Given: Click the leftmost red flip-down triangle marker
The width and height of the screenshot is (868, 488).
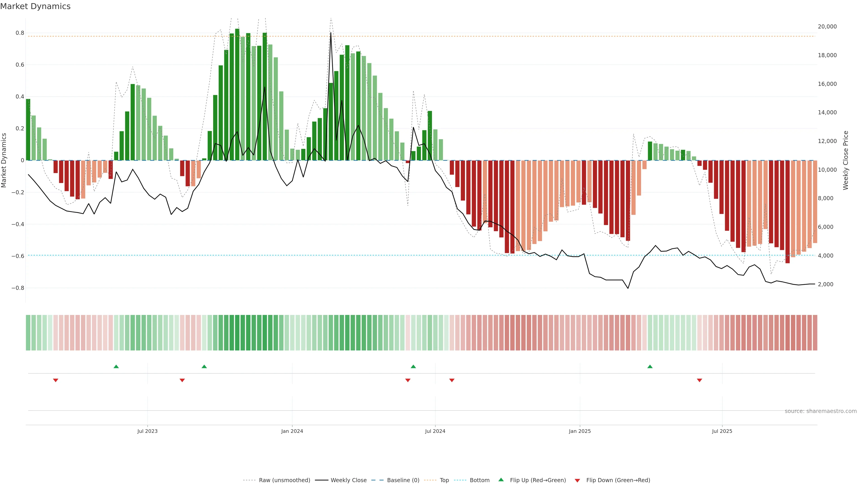Looking at the screenshot, I should click(56, 380).
